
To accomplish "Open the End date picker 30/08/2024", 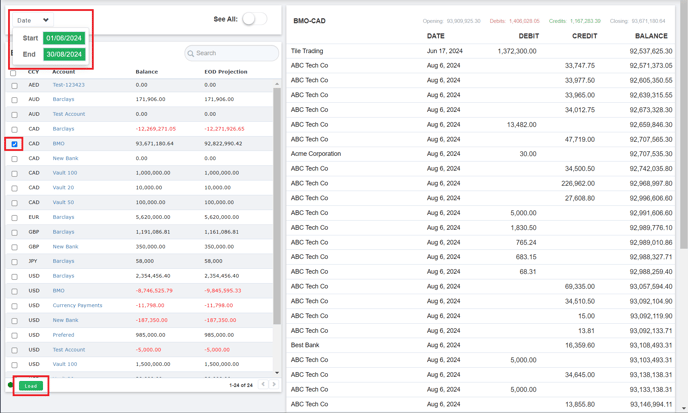I will (64, 54).
